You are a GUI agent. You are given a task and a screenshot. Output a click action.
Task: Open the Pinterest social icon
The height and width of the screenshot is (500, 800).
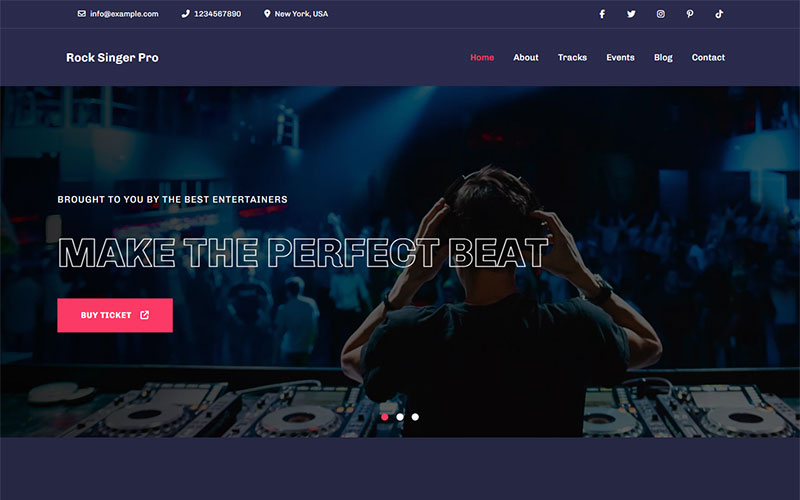coord(690,14)
